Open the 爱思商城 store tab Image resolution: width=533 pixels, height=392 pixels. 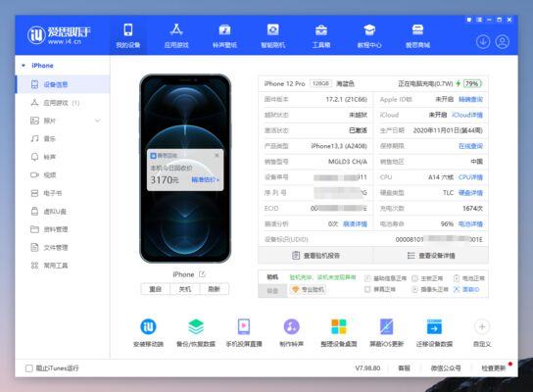(417, 35)
